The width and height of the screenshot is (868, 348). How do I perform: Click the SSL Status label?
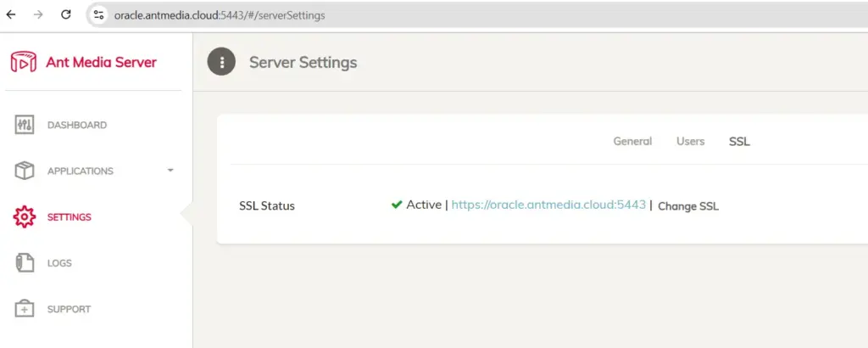point(267,205)
